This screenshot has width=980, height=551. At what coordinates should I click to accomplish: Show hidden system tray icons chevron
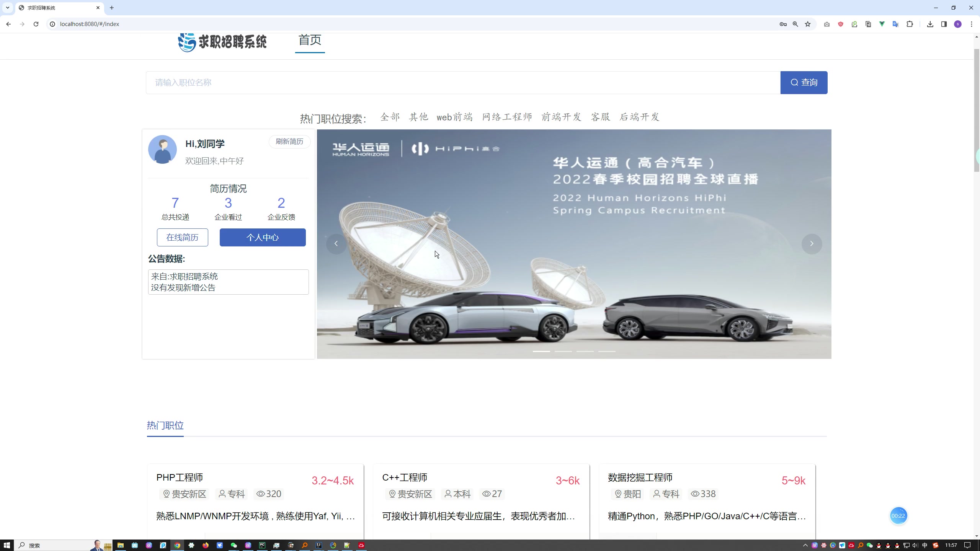pyautogui.click(x=805, y=545)
